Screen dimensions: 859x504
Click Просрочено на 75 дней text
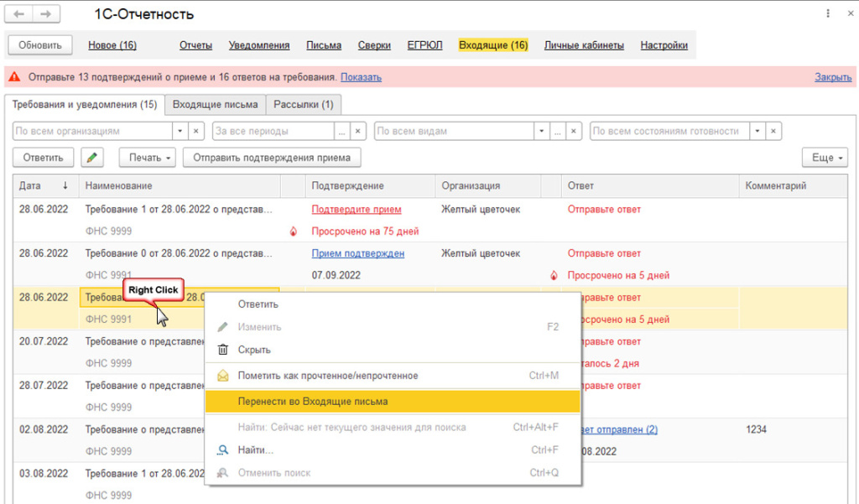366,231
